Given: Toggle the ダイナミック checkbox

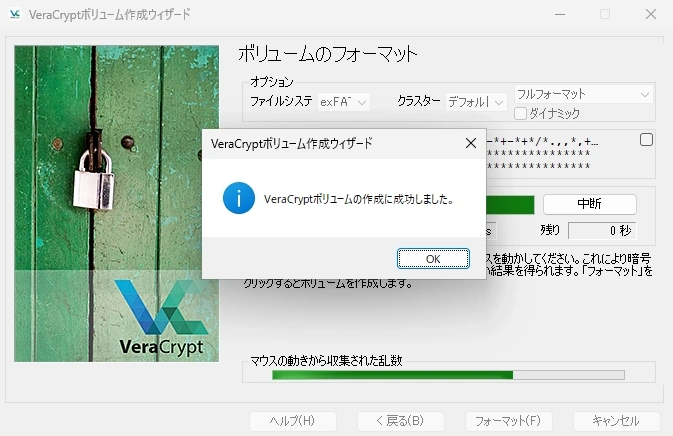Looking at the screenshot, I should 520,113.
